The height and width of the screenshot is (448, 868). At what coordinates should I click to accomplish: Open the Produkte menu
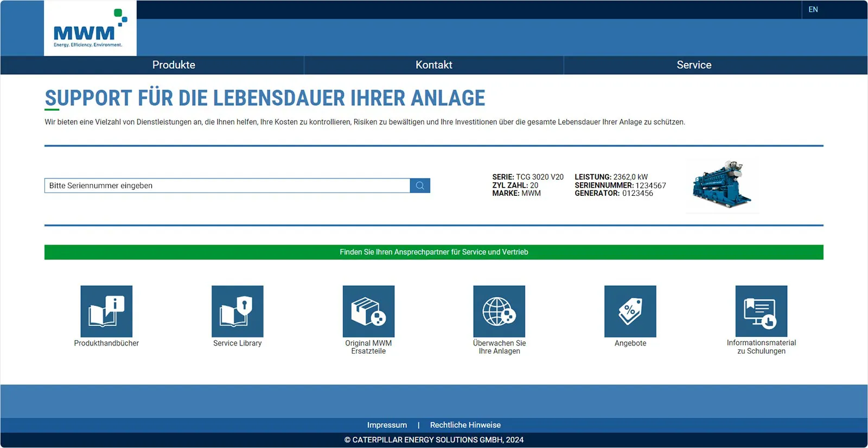(174, 65)
